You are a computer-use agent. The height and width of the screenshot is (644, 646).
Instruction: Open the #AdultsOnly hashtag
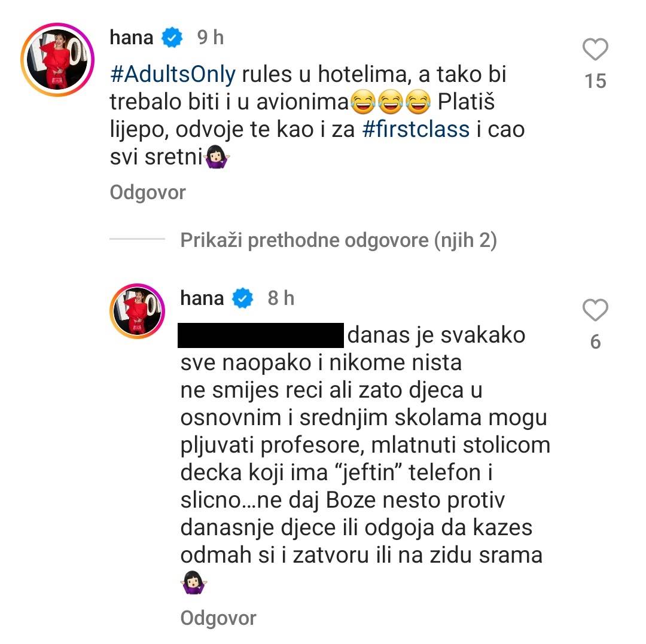point(173,76)
